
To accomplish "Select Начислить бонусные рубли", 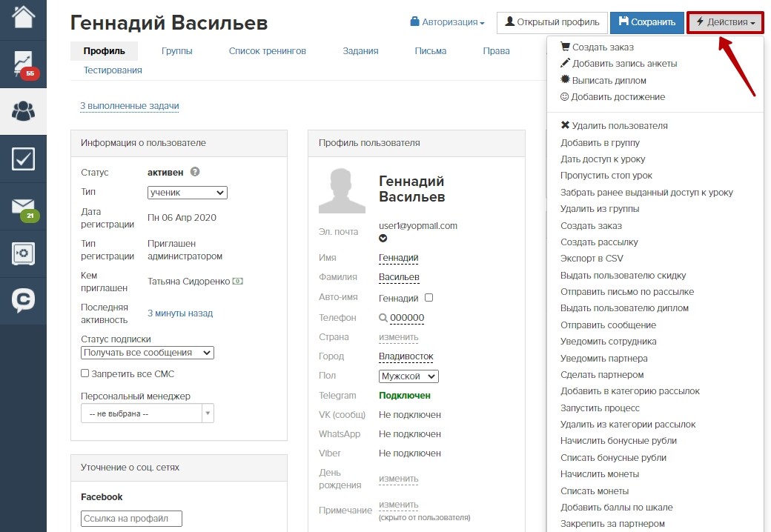I will click(618, 441).
